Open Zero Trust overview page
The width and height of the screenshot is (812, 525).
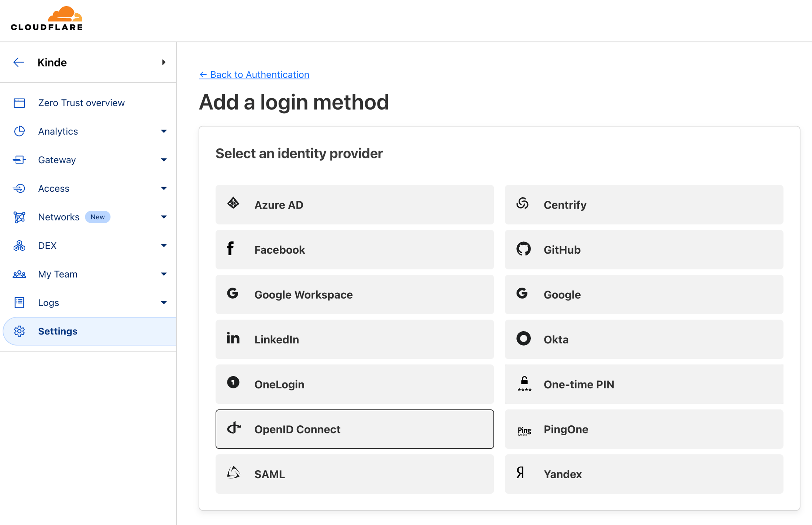(x=81, y=103)
